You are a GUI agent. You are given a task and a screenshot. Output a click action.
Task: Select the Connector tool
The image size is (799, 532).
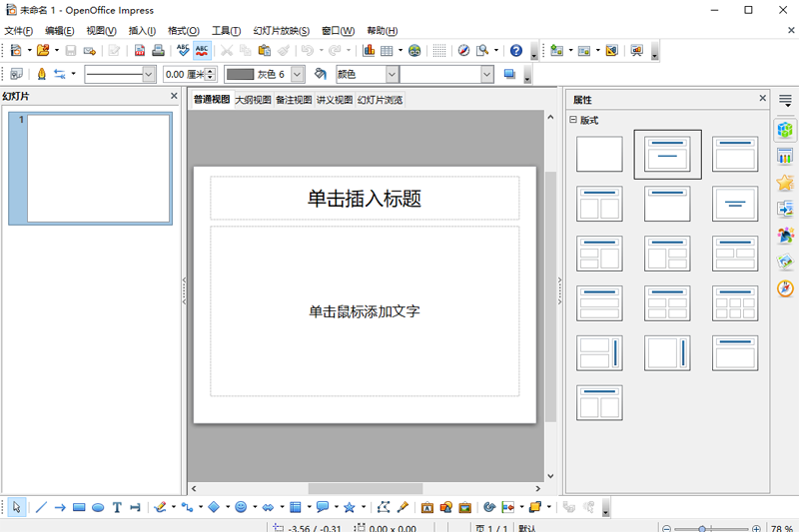187,507
